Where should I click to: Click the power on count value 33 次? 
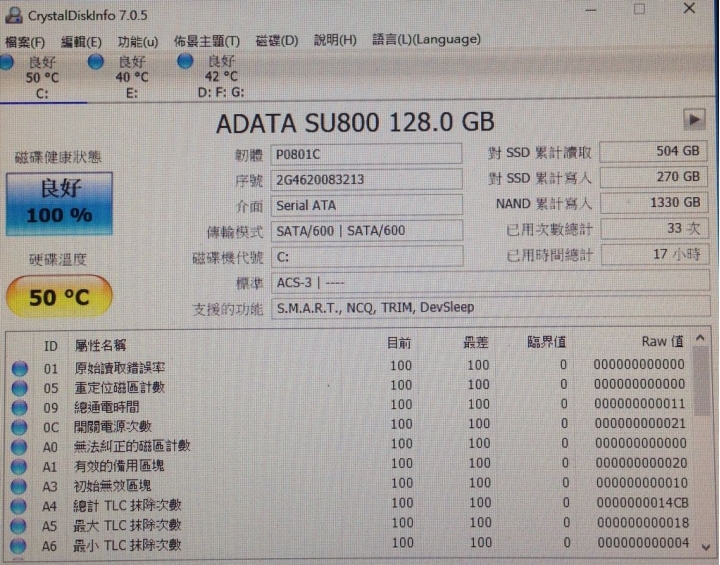point(654,229)
